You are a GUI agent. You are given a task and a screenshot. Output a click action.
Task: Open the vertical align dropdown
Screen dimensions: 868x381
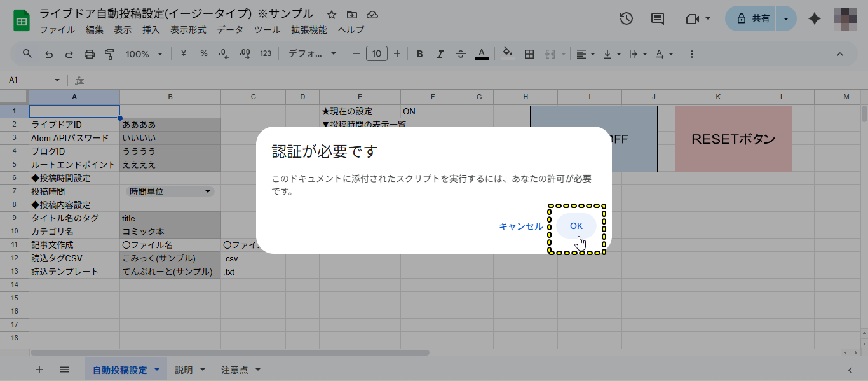click(x=611, y=54)
